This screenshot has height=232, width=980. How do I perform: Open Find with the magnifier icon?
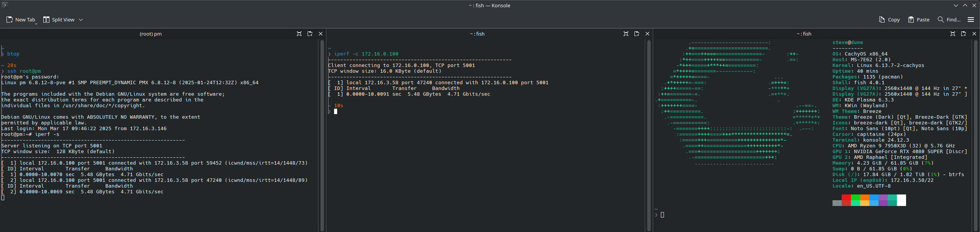941,20
